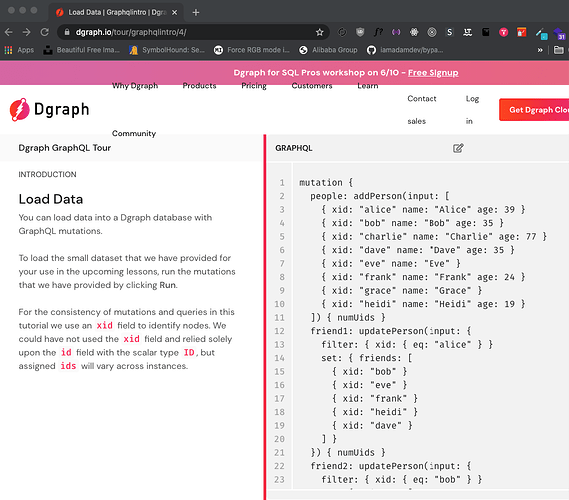The width and height of the screenshot is (569, 500).
Task: Close the Load Data tab
Action: tap(175, 12)
